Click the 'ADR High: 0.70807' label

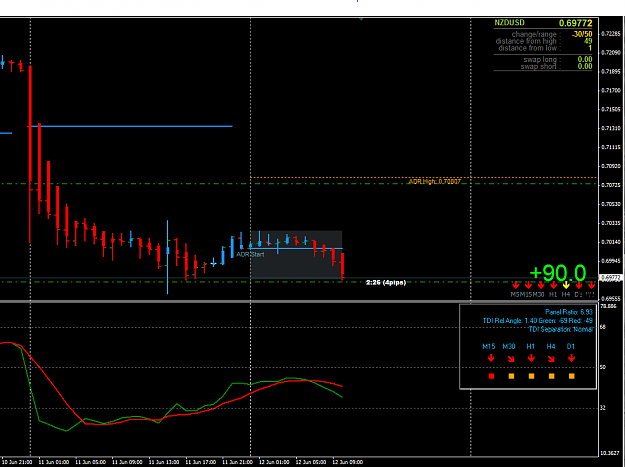pyautogui.click(x=434, y=182)
